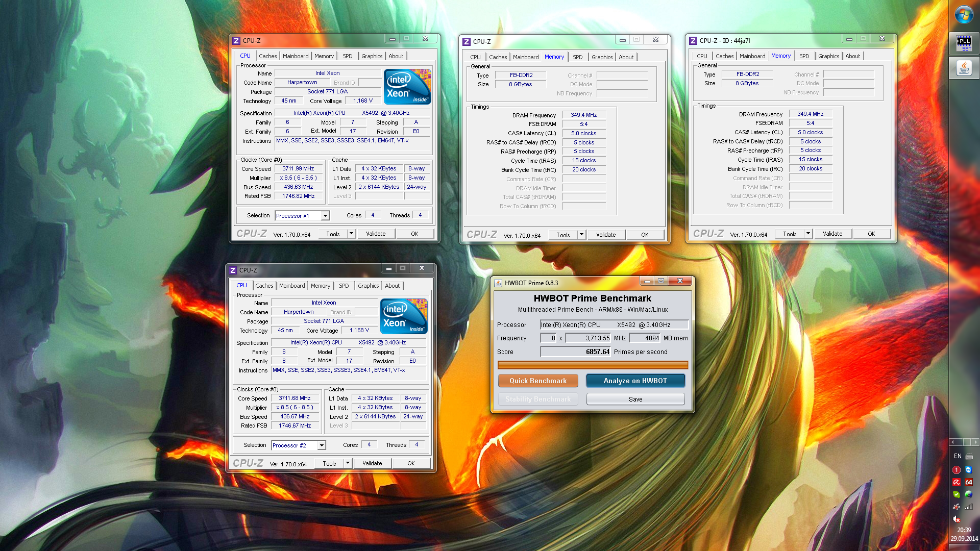Click OK in Processor #2 CPU-Z window
The image size is (980, 551).
[x=411, y=463]
